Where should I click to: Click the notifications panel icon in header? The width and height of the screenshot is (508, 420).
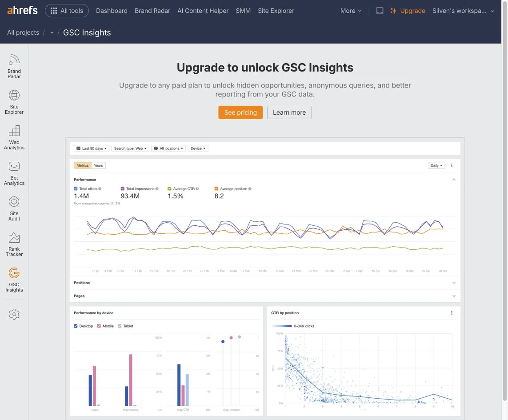point(380,11)
